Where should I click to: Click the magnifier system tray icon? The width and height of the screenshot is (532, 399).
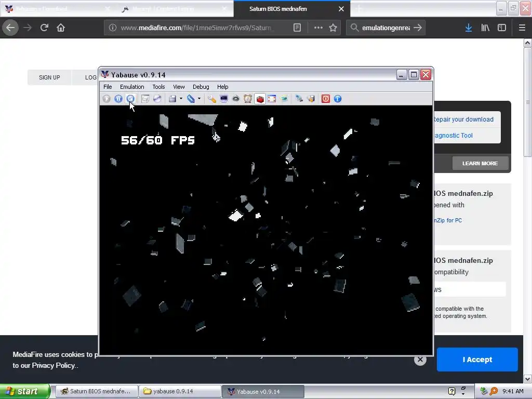click(x=494, y=391)
